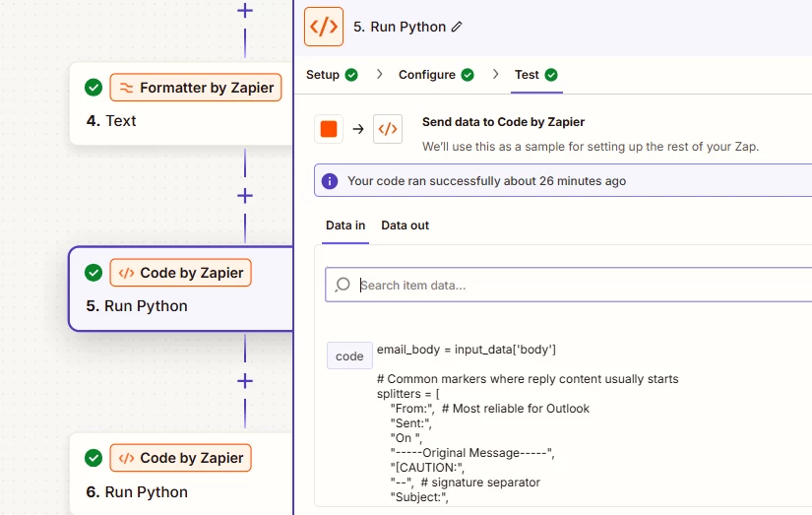The image size is (812, 515).
Task: Click the code field label badge
Action: (349, 355)
